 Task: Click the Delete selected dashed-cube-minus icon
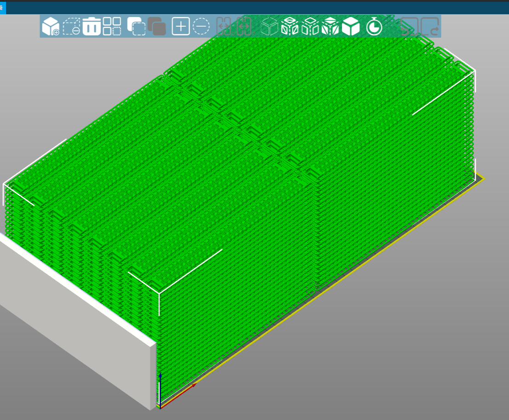pyautogui.click(x=71, y=26)
